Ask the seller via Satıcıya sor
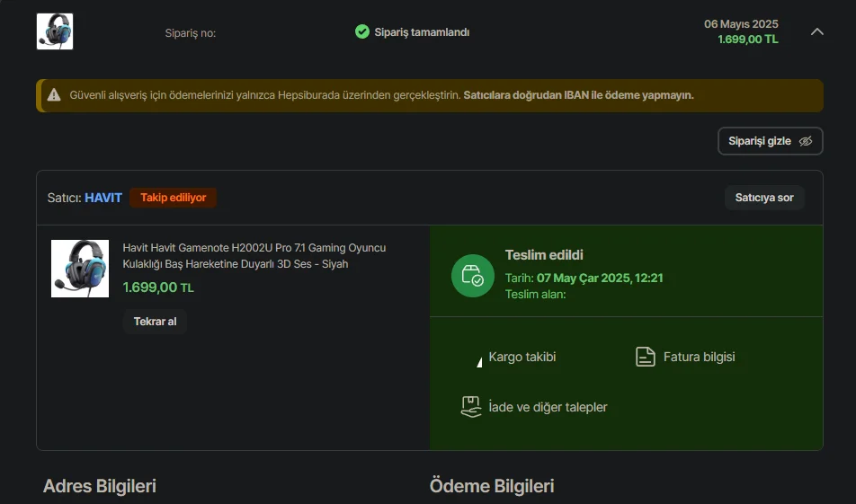856x504 pixels. [x=764, y=198]
